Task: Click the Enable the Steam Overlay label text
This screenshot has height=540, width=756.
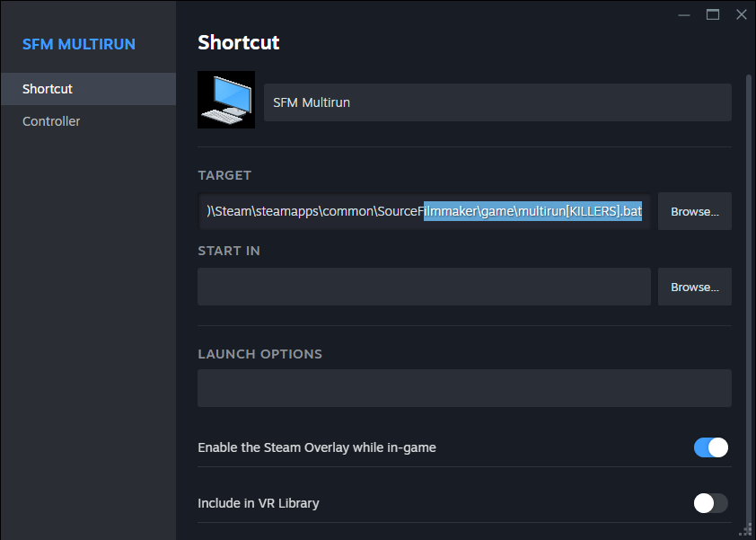Action: pos(317,447)
